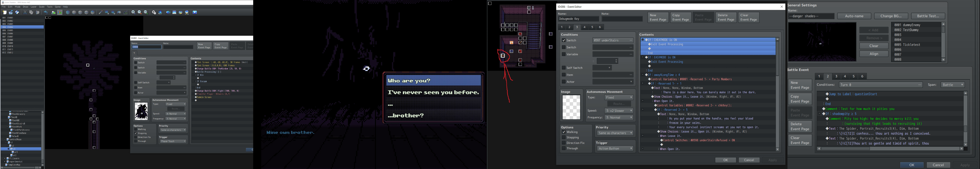Click Auto-name in General Settings
Viewport: 980px width, 169px height.
[x=854, y=16]
